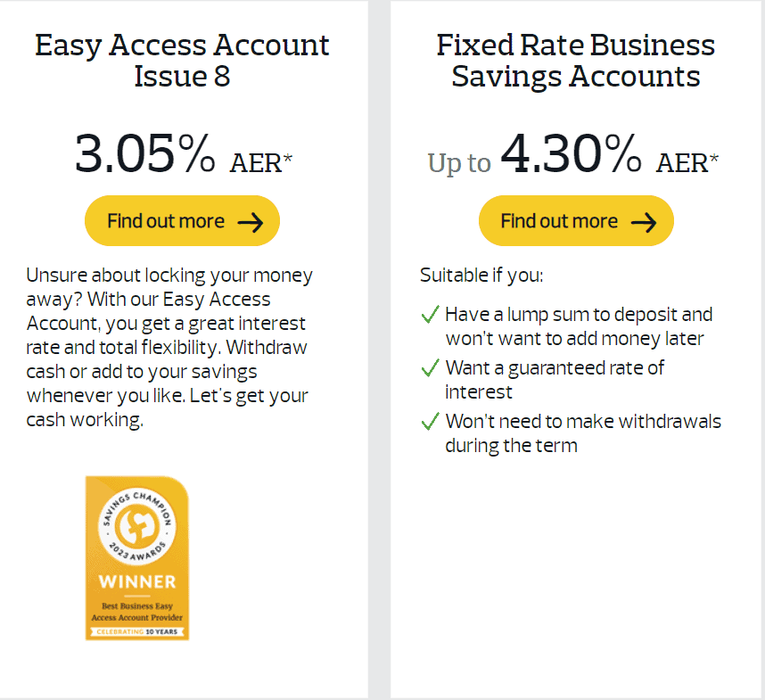Click the Savings Champion 2023 Awards winner badge

point(137,556)
